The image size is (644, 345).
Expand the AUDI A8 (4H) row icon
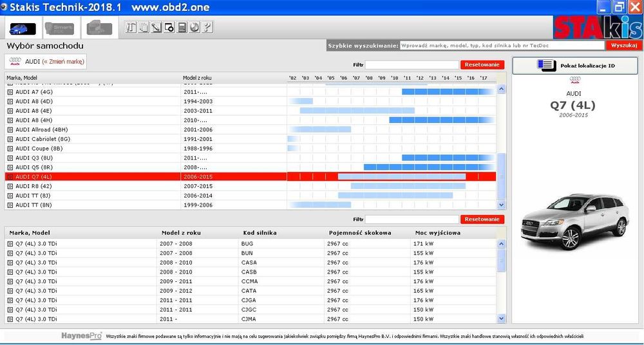(10, 120)
